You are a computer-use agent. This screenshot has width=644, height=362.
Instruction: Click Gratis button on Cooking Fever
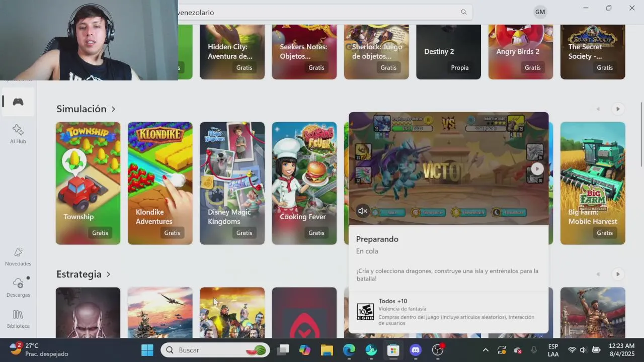click(x=316, y=233)
